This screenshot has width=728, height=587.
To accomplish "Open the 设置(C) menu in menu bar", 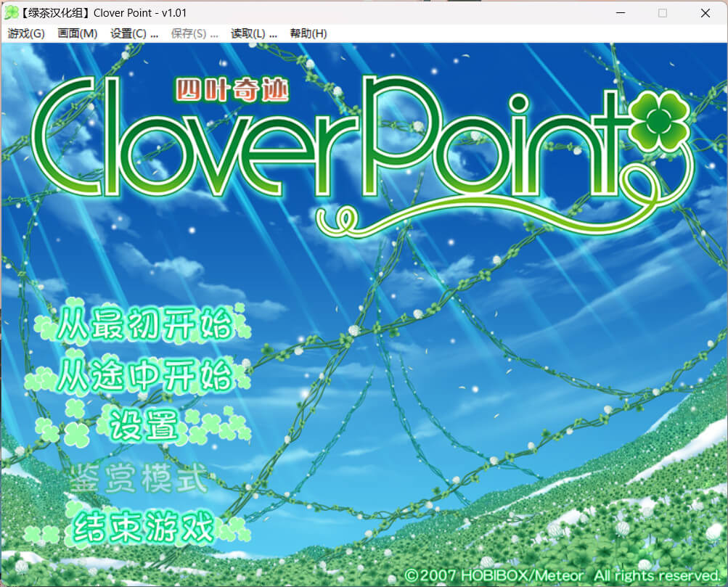I will tap(134, 33).
